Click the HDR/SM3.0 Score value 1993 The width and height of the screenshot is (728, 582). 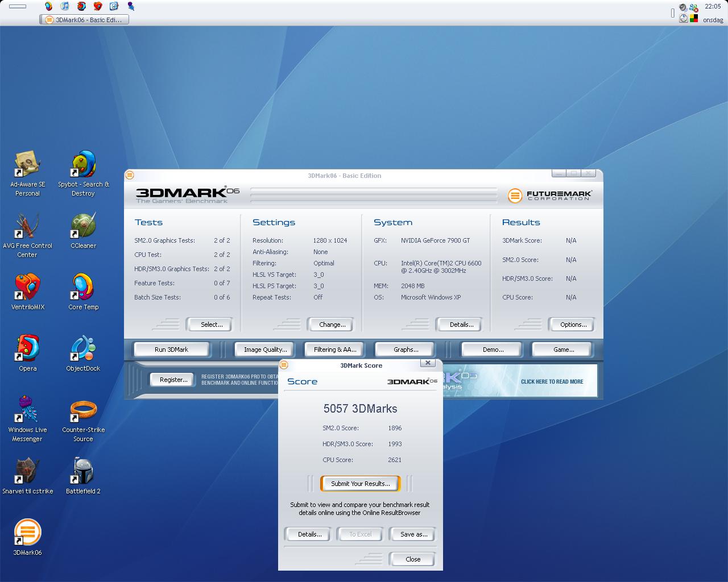395,444
